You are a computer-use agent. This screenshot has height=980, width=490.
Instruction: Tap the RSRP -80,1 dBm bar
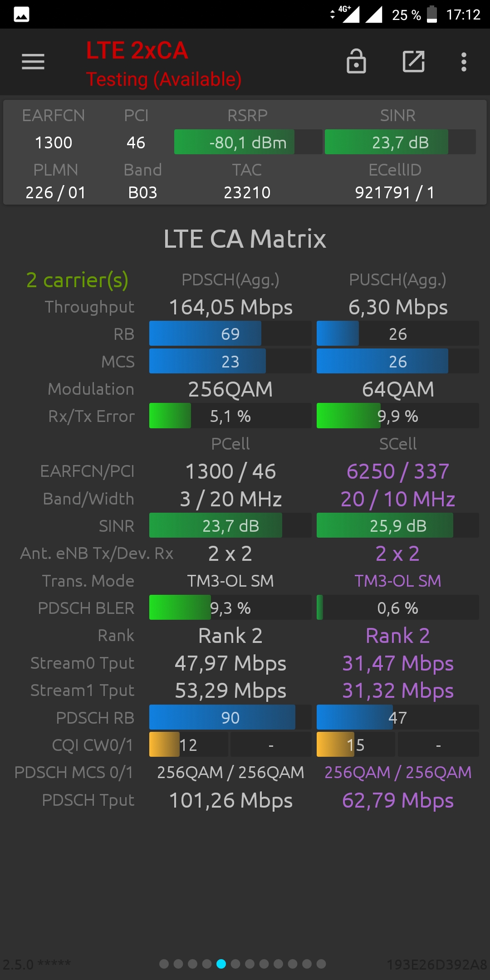[x=248, y=142]
